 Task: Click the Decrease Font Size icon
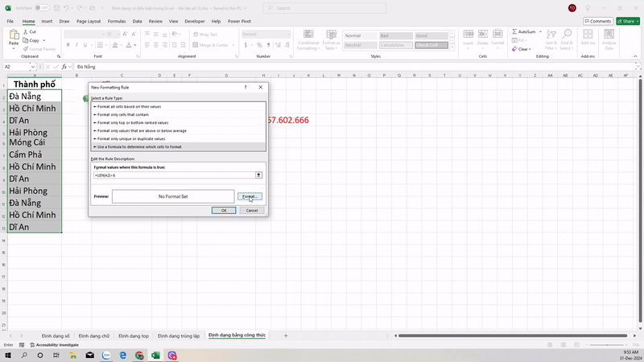coord(134,34)
